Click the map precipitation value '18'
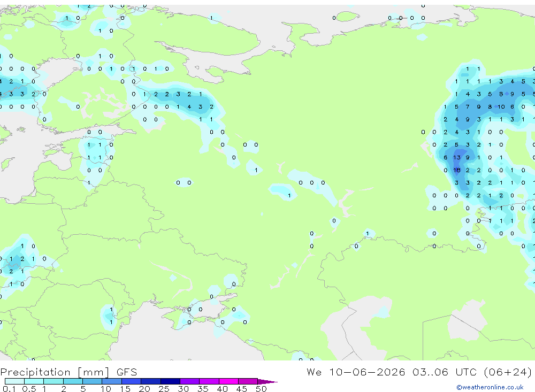 coord(456,170)
